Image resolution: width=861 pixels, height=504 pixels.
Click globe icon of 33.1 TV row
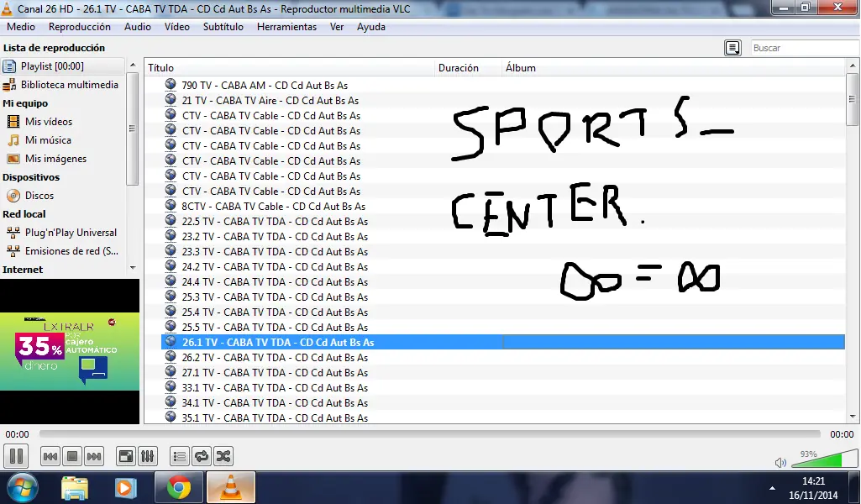tap(171, 387)
